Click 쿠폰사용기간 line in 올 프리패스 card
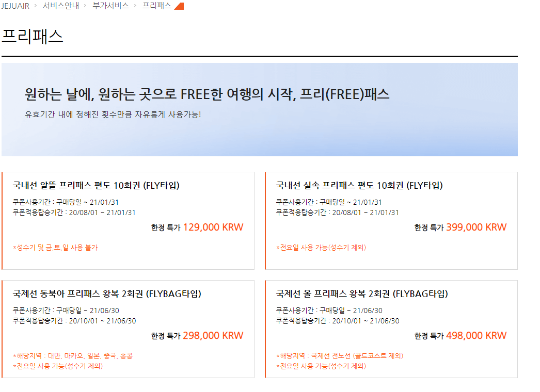Viewport: 540px width, 392px height. click(329, 311)
